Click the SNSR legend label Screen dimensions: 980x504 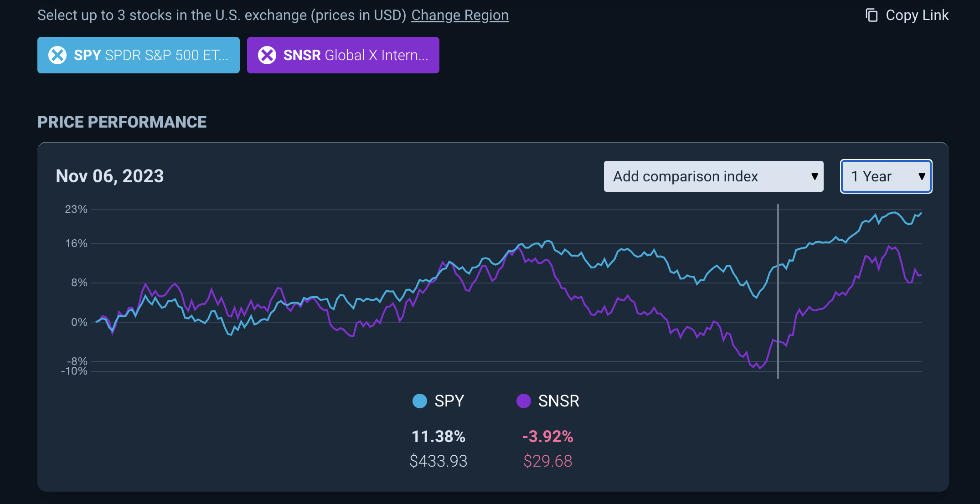(x=558, y=401)
